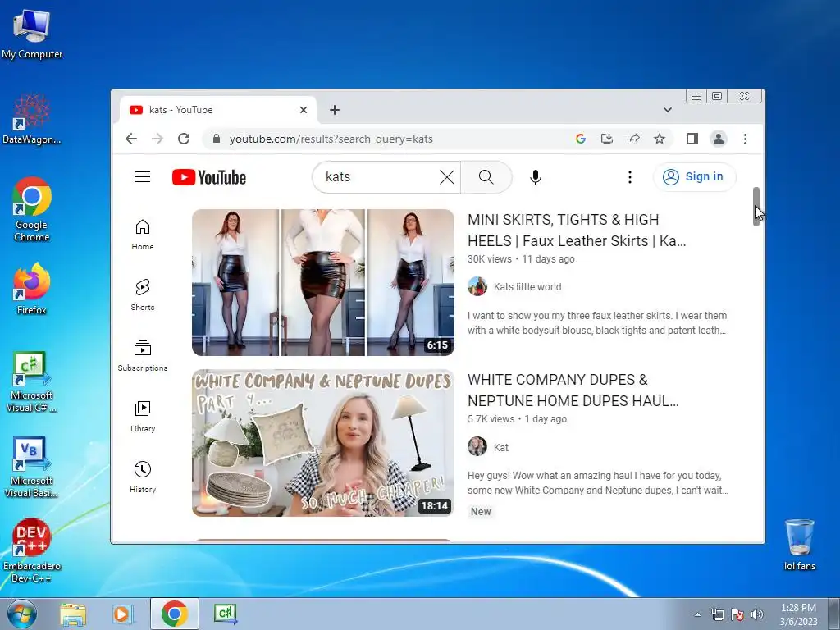Click Chrome taskbar button

pyautogui.click(x=175, y=614)
